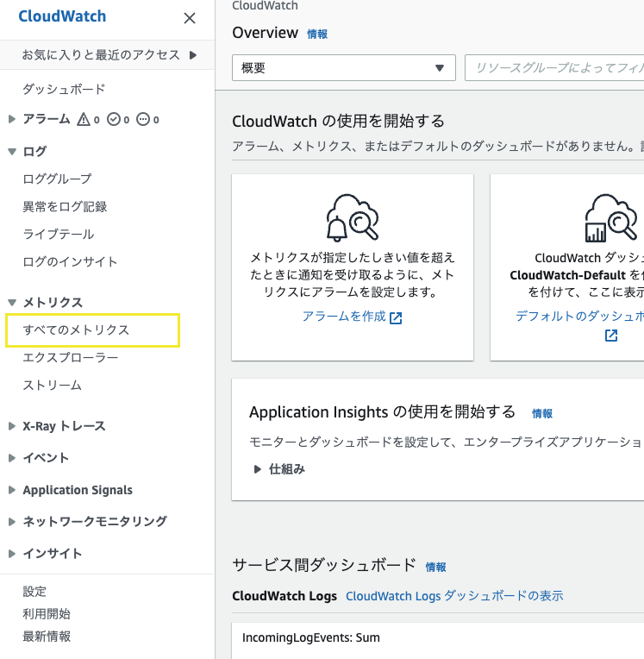Viewport: 644px width, 659px height.
Task: Click the OK alarms checkmark icon
Action: pos(114,120)
